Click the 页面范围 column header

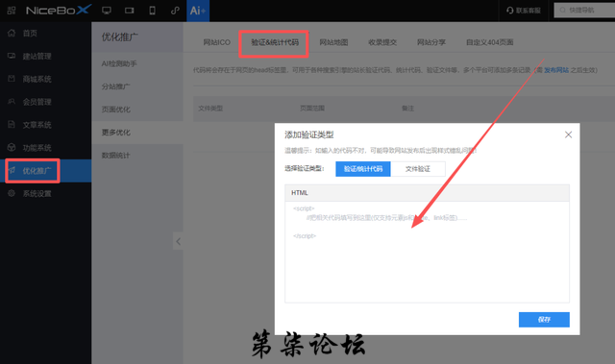(312, 109)
